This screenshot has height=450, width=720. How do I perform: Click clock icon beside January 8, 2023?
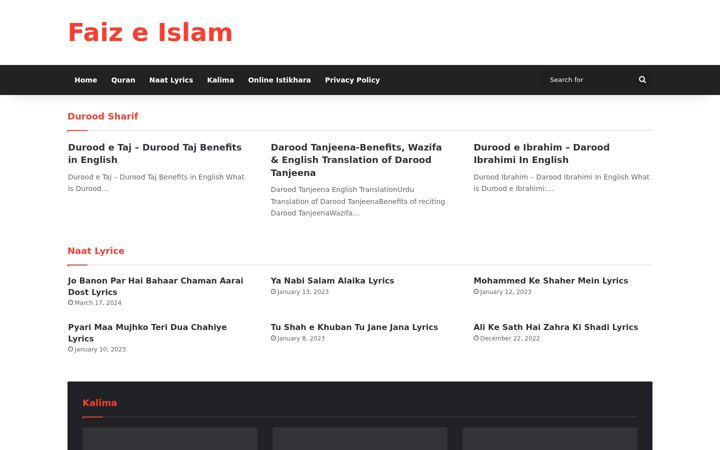[x=273, y=338]
